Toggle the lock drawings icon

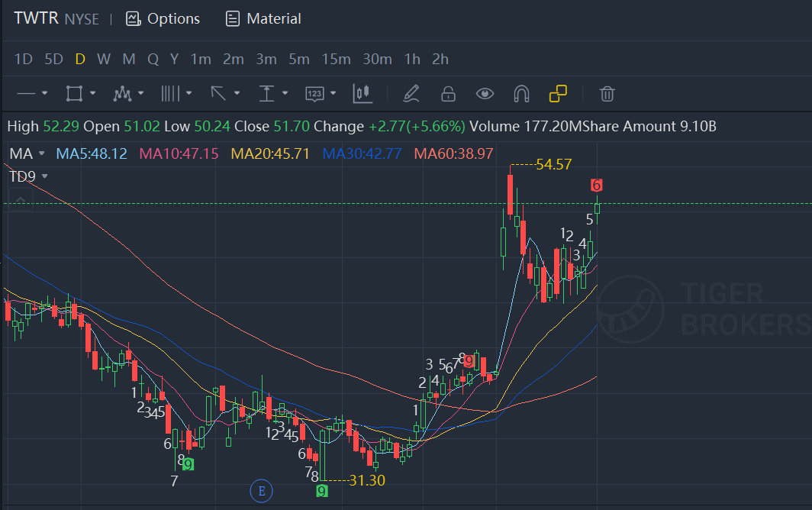click(448, 94)
